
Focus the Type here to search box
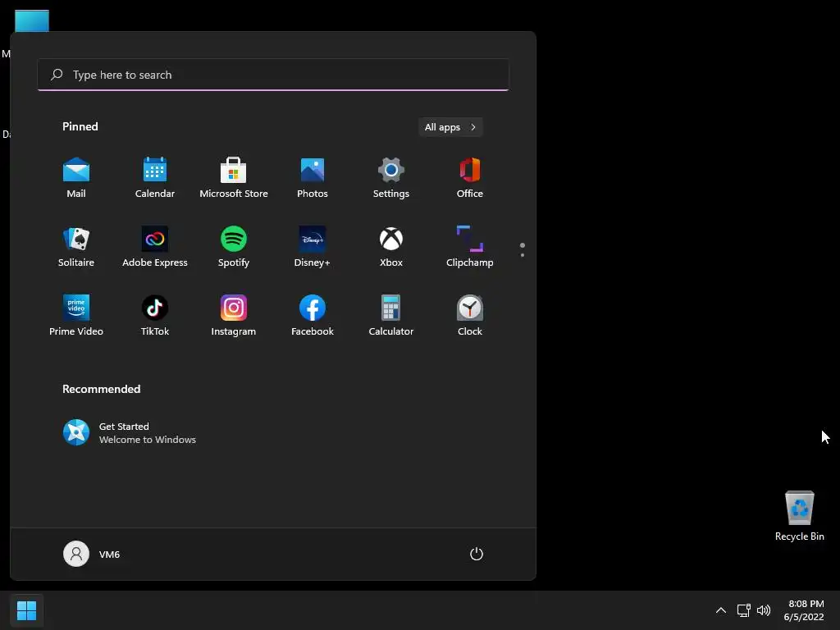[x=273, y=75]
